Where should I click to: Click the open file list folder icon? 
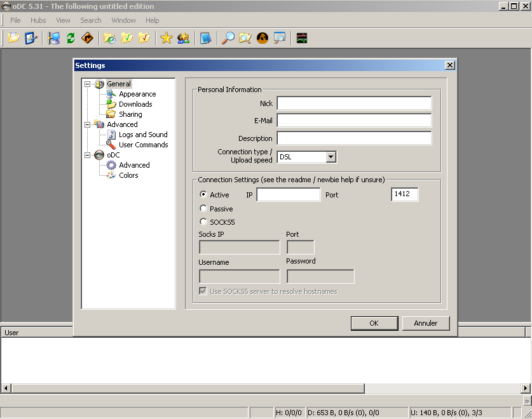13,37
